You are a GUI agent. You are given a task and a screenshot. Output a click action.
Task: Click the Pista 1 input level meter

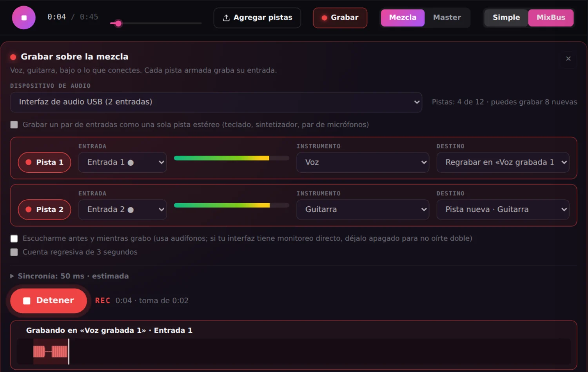click(x=231, y=158)
